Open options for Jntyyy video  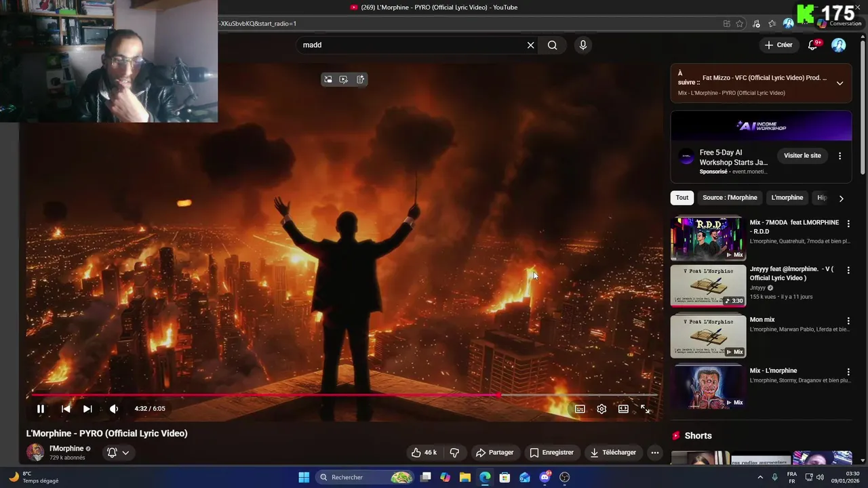click(x=848, y=270)
